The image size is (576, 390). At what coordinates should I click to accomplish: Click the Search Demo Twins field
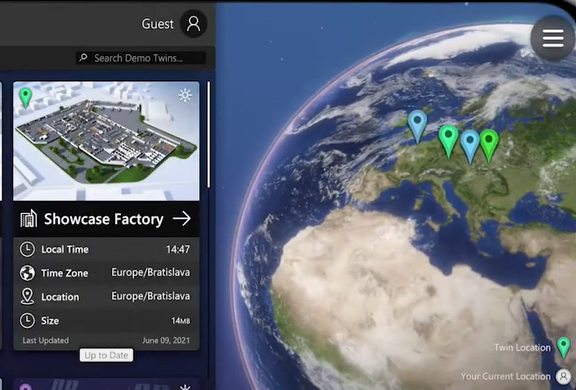pyautogui.click(x=141, y=58)
